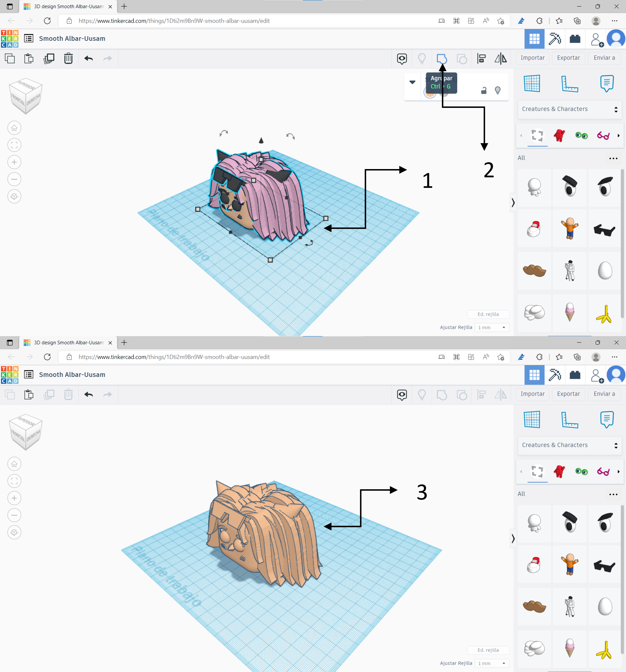The image size is (626, 672).
Task: Select the Workplane tool in upper window
Action: pyautogui.click(x=532, y=83)
